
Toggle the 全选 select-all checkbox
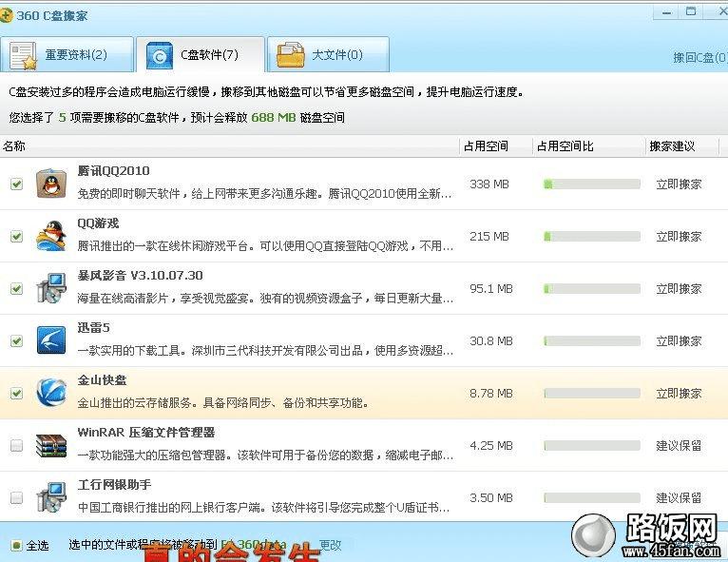16,545
